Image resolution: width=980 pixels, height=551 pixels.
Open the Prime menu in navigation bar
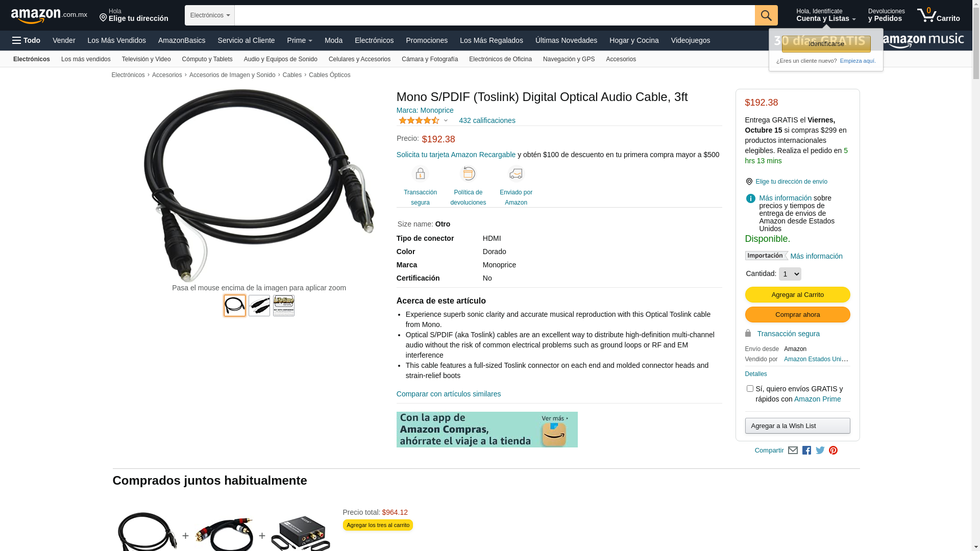(300, 40)
